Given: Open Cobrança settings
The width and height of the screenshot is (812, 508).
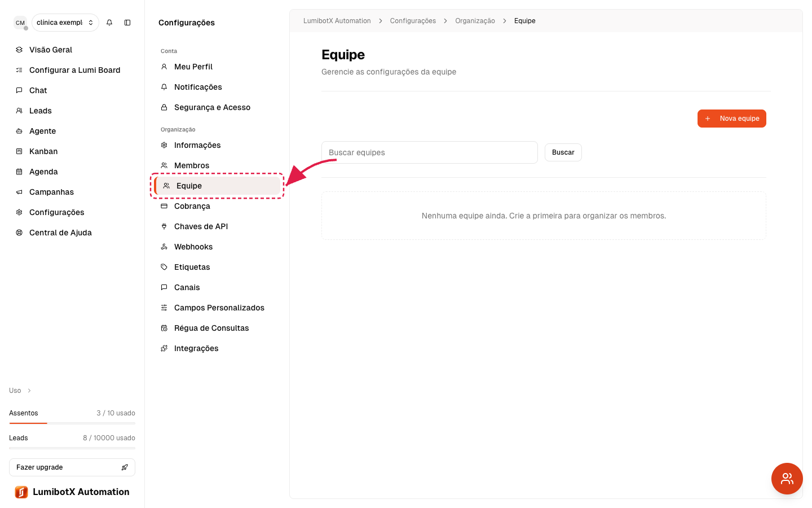Looking at the screenshot, I should tap(217, 206).
